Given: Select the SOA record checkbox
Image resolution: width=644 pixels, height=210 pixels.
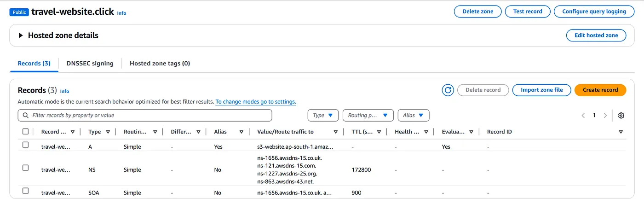Looking at the screenshot, I should tap(26, 191).
